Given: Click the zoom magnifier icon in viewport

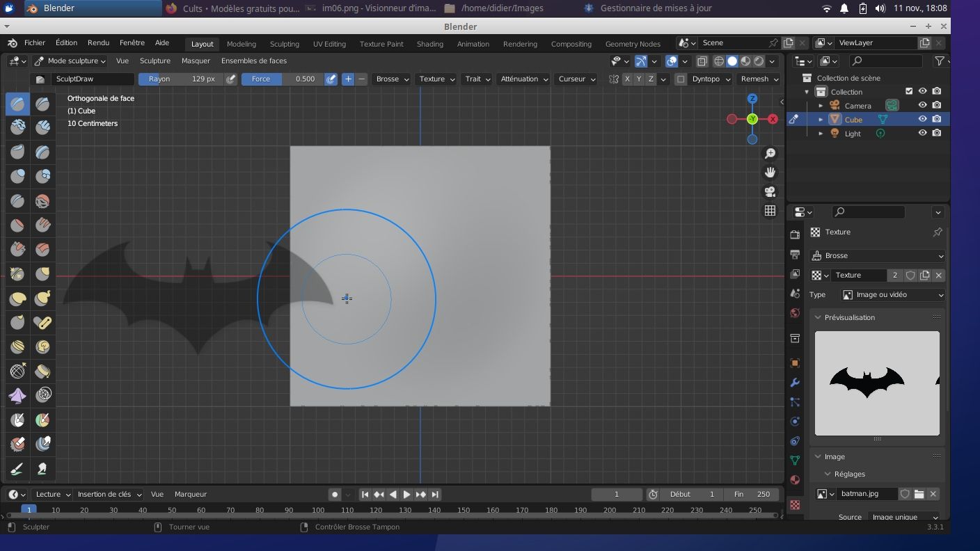Looking at the screenshot, I should coord(770,153).
